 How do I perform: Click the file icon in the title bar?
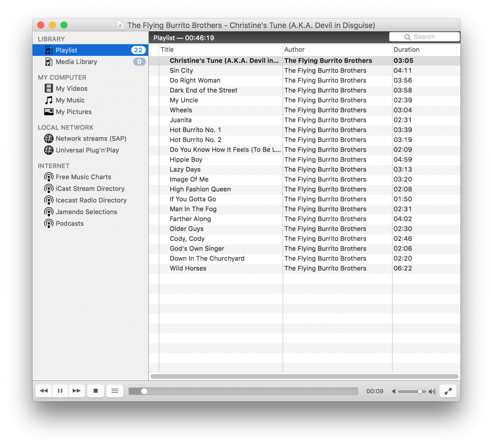pos(120,25)
